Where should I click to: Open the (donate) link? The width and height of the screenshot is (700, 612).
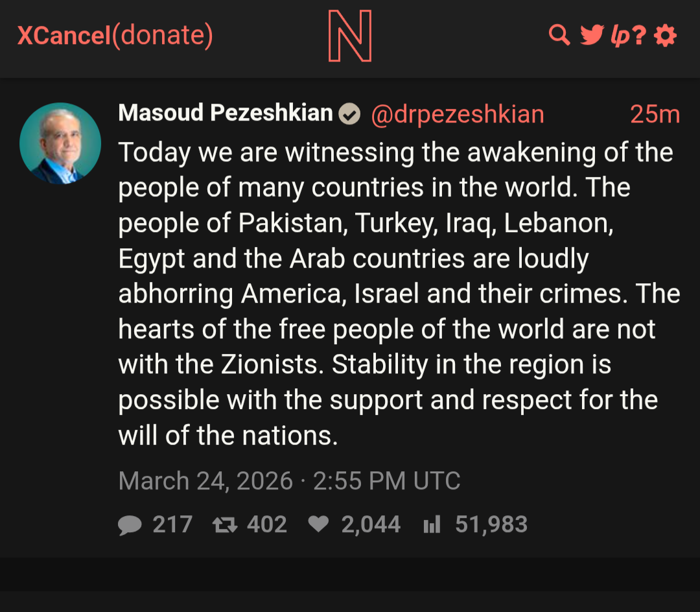pyautogui.click(x=163, y=36)
